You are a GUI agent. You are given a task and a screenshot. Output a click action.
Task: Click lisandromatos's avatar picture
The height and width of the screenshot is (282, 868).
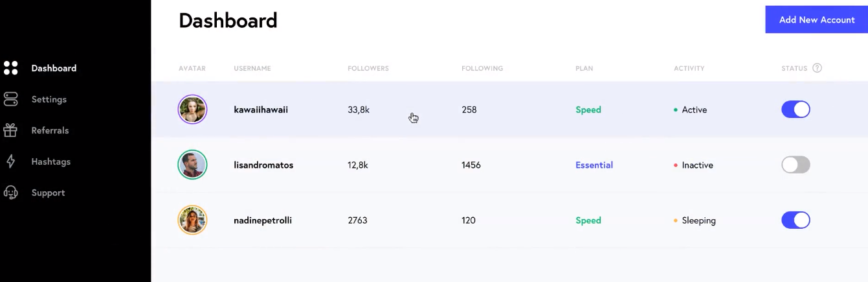(x=192, y=165)
